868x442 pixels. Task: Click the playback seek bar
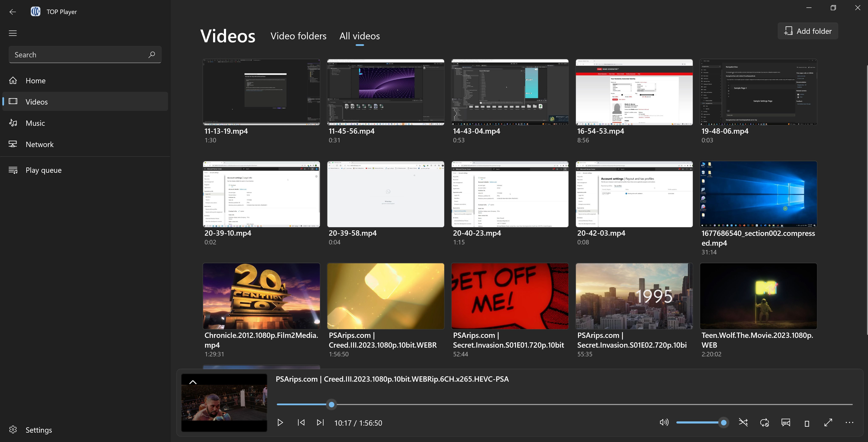565,404
